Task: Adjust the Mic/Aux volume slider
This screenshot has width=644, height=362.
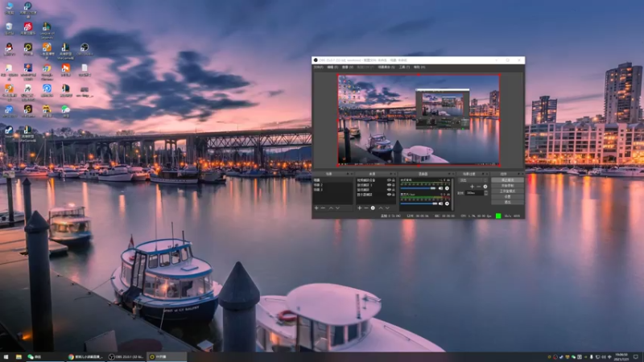Action: coord(418,204)
